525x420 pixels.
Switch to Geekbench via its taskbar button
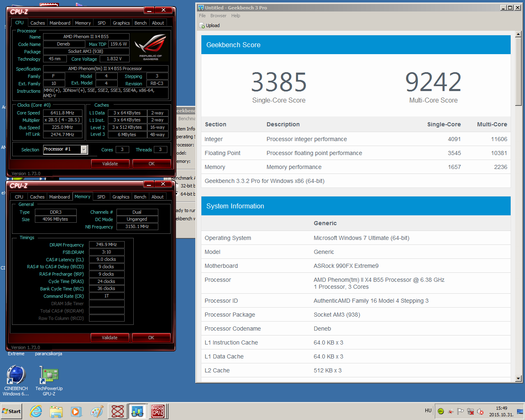click(137, 411)
